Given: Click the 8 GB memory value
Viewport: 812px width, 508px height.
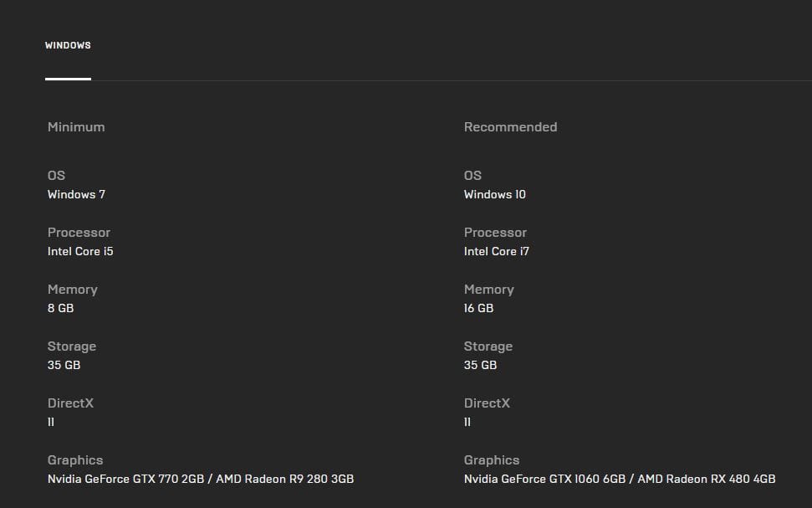Looking at the screenshot, I should coord(60,308).
